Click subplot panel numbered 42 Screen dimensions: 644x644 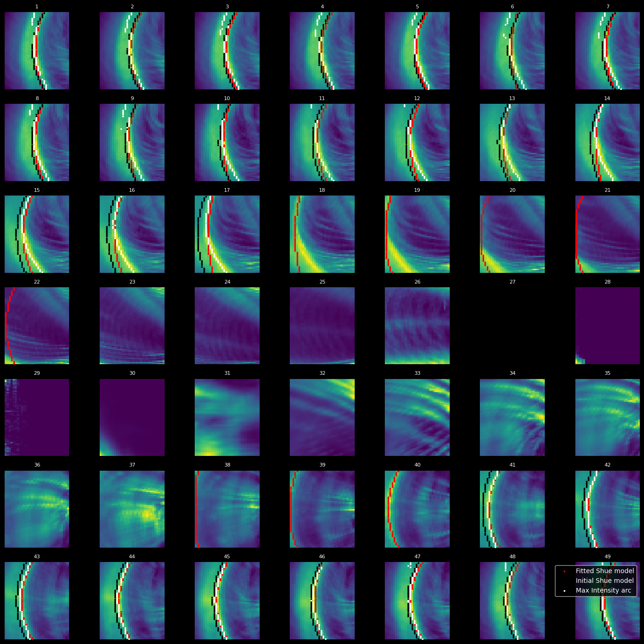click(608, 509)
